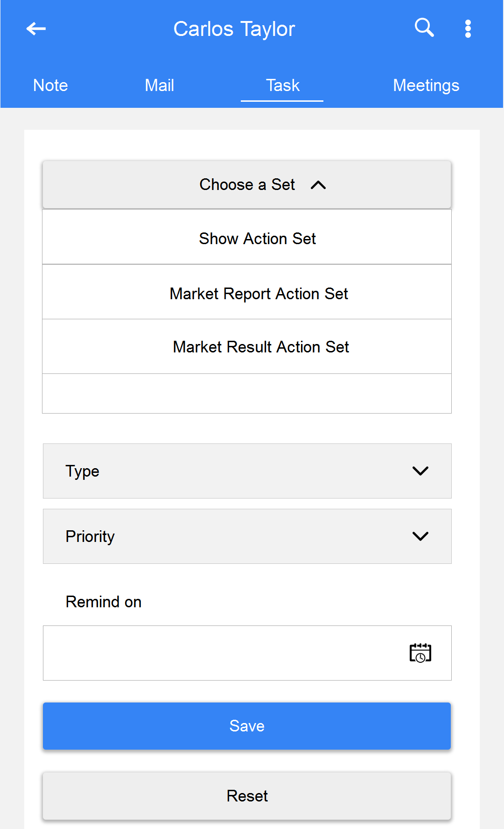Focus the Remind on date field
The width and height of the screenshot is (504, 829).
point(247,653)
